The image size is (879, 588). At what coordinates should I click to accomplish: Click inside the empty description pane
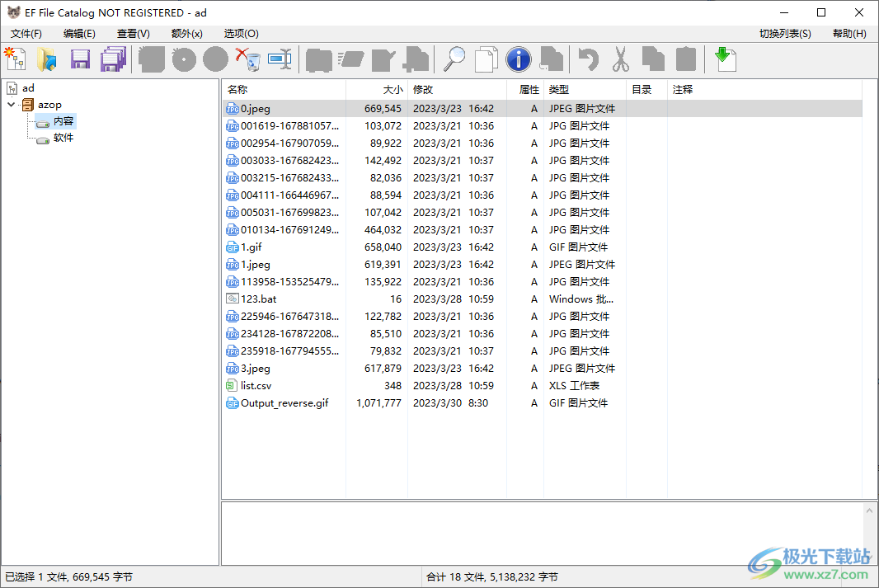point(543,533)
